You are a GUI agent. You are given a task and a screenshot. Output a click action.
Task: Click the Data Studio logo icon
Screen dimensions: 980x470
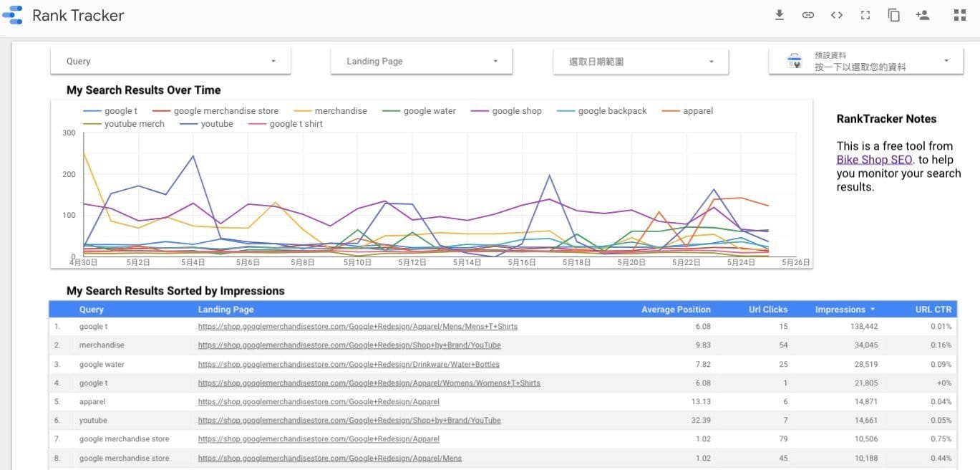13,15
